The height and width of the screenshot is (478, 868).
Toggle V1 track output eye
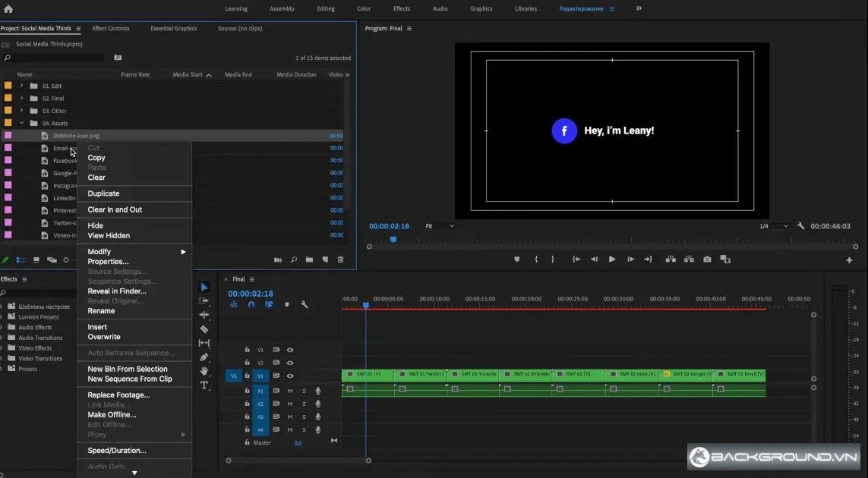(x=289, y=376)
